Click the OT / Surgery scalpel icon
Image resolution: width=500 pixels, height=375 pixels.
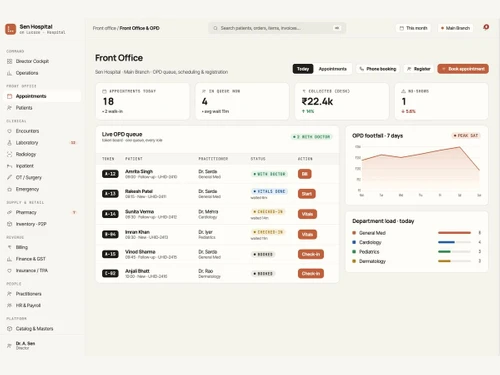(9, 178)
